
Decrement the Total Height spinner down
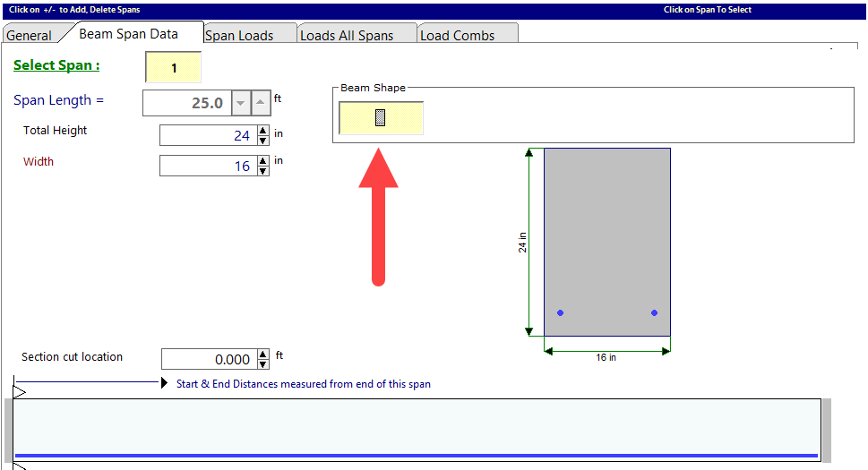[262, 140]
